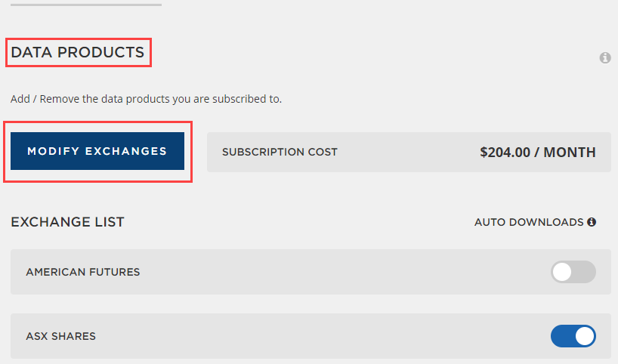Select the ASX Shares exchange name

(x=60, y=336)
